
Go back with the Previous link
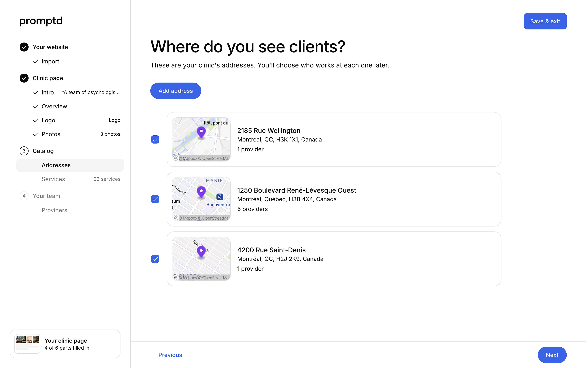click(170, 355)
